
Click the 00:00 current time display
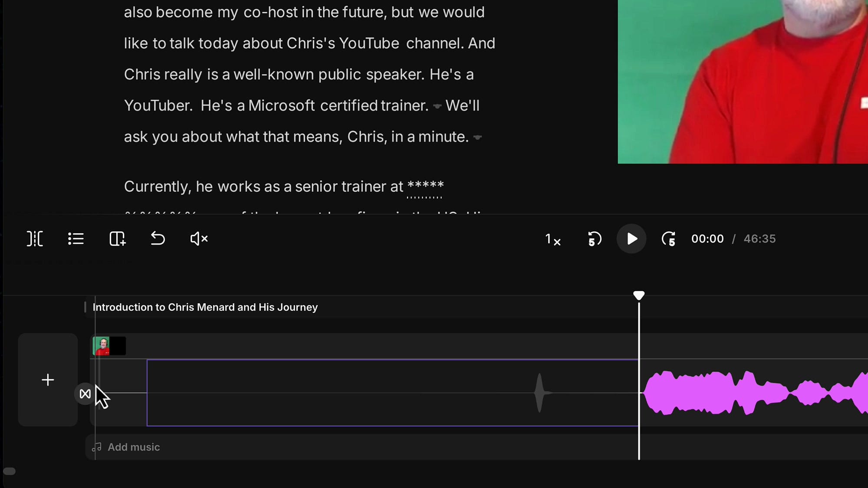click(707, 239)
